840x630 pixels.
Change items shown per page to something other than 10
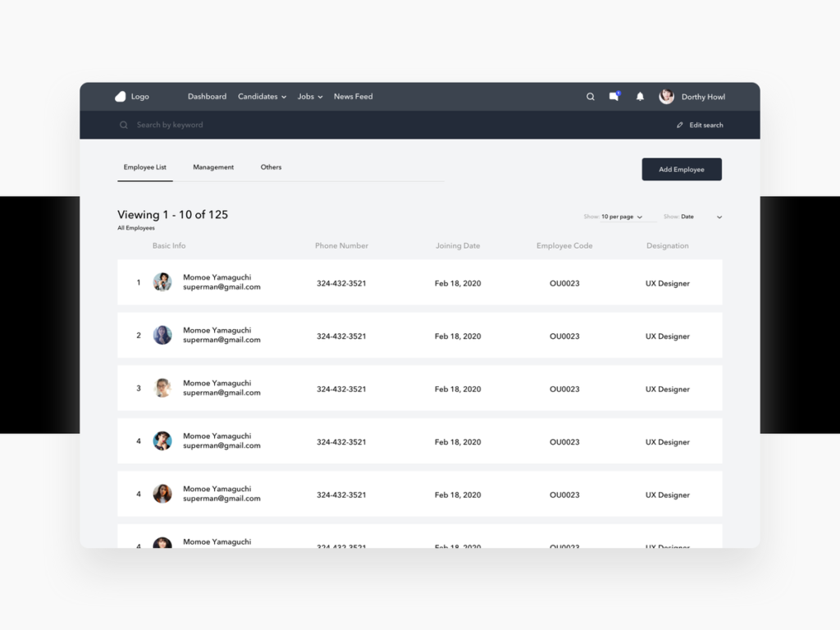coord(618,217)
